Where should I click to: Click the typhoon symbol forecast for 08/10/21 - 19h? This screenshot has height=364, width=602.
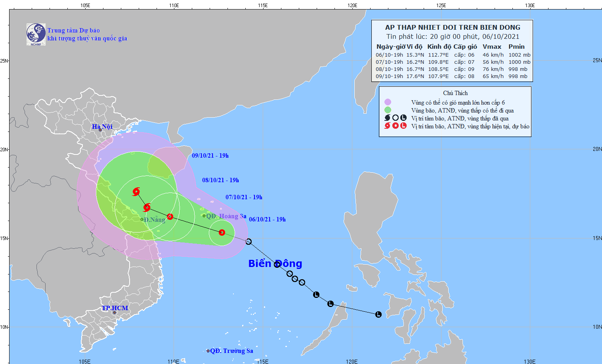[x=147, y=207]
